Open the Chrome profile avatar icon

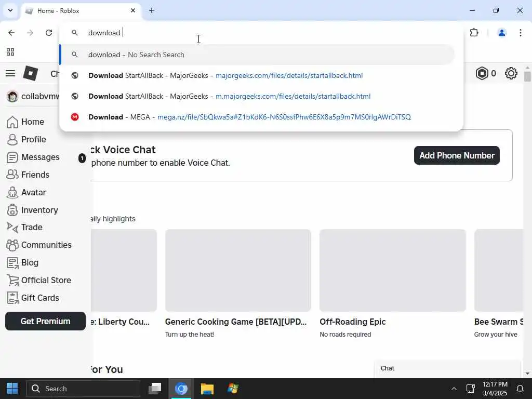click(501, 33)
